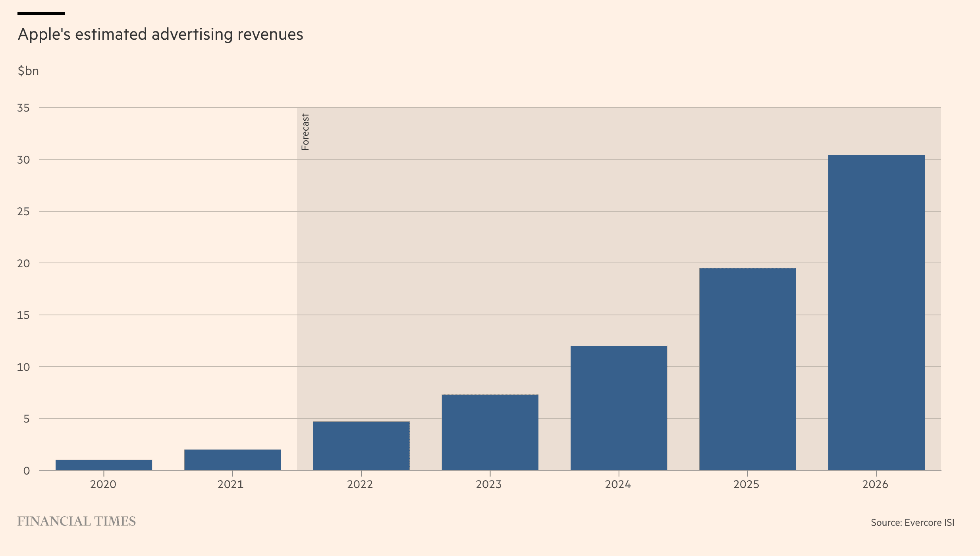Click the '2022' x-axis label
980x556 pixels.
click(x=360, y=485)
